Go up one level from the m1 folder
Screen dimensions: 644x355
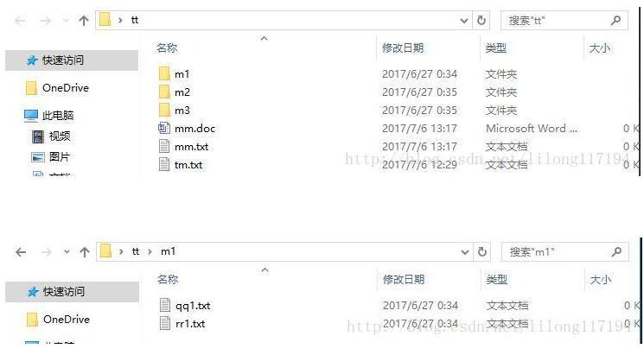point(85,251)
